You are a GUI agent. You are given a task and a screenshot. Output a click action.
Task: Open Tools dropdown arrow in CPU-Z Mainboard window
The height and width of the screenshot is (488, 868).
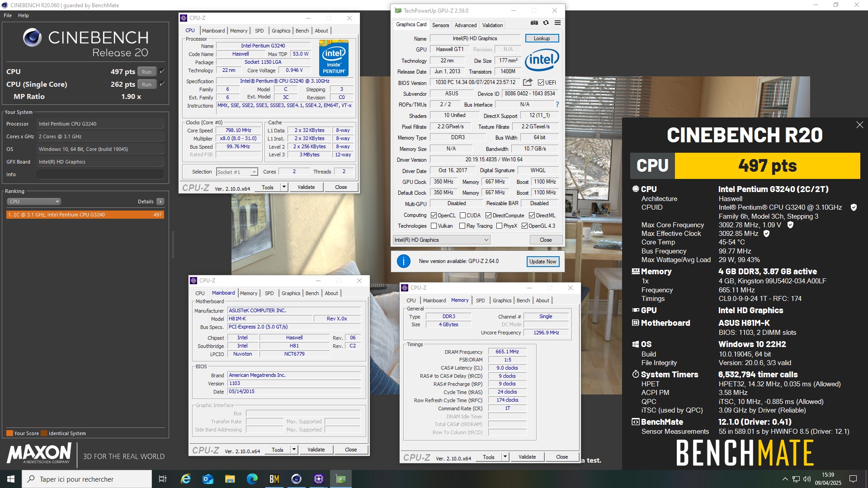pos(294,450)
